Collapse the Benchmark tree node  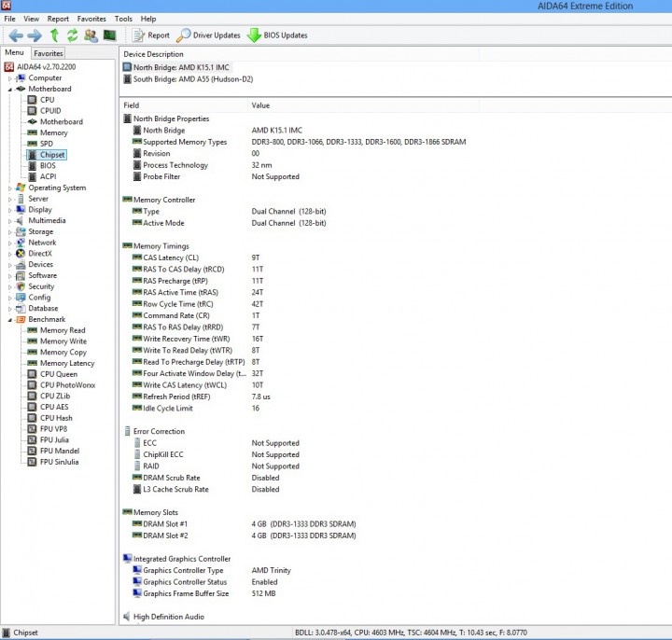(10, 320)
